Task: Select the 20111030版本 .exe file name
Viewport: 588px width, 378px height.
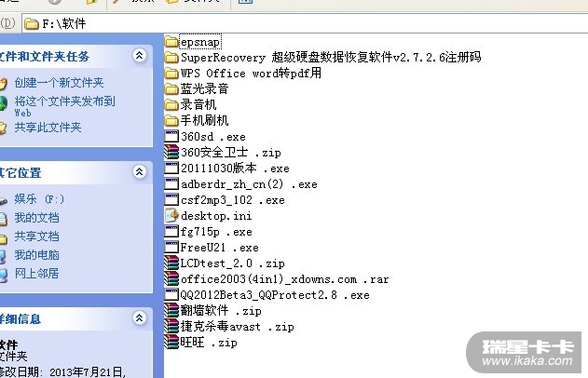Action: pos(235,168)
